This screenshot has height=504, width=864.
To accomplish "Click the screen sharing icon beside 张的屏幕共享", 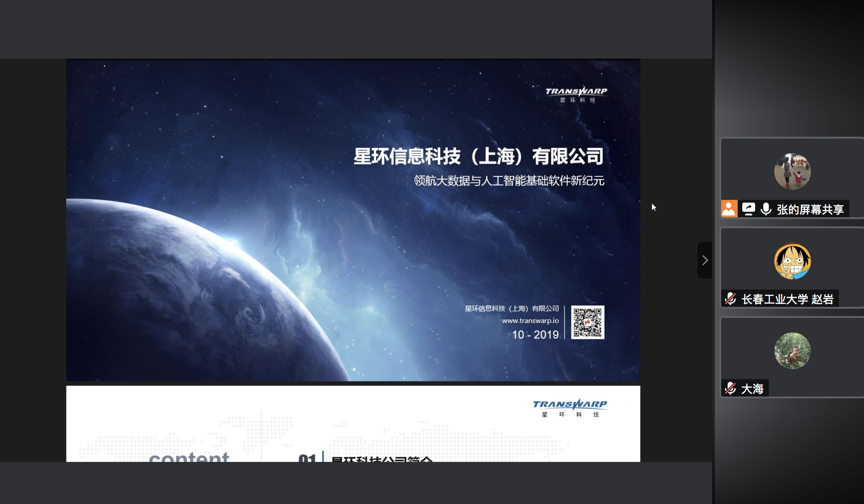I will (x=748, y=209).
